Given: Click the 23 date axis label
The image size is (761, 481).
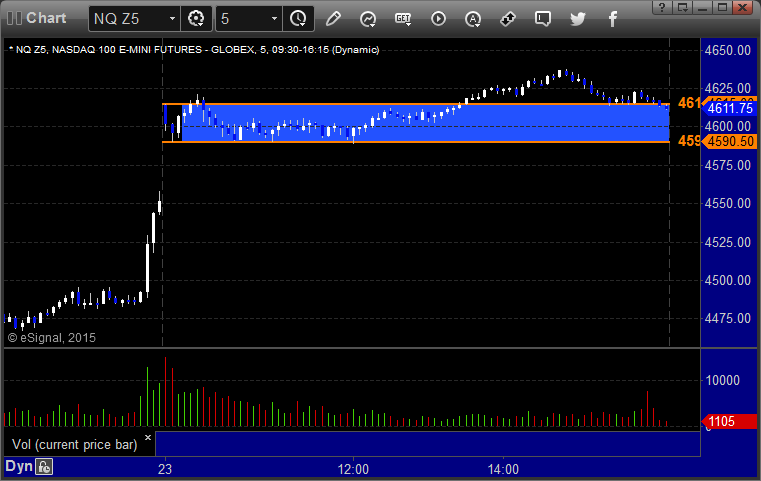Looking at the screenshot, I should click(165, 469).
